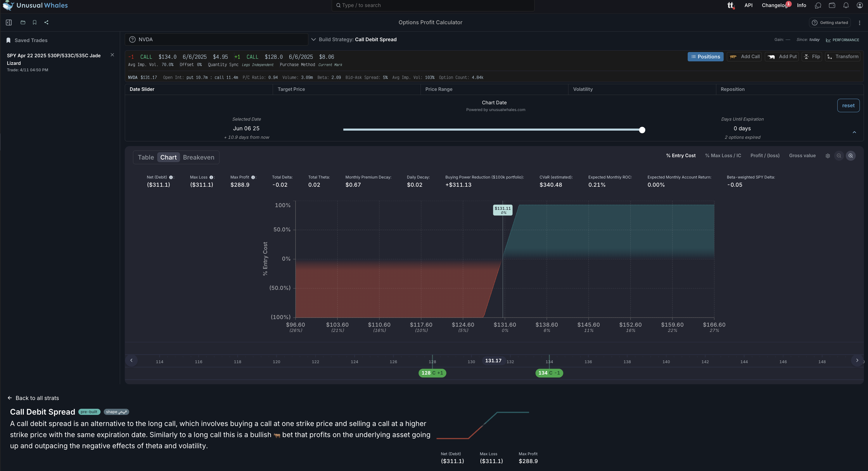Open the Changelog menu item

pos(774,5)
